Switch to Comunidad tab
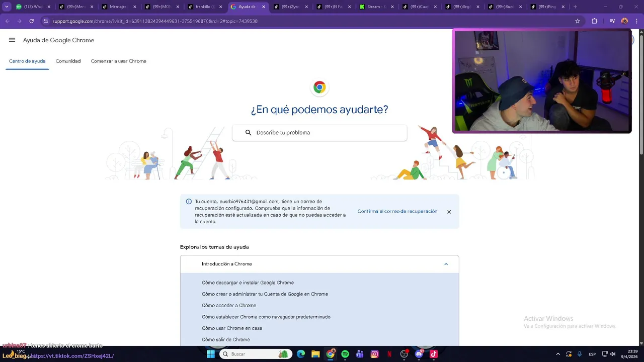Viewport: 644px width, 362px height. (x=68, y=61)
